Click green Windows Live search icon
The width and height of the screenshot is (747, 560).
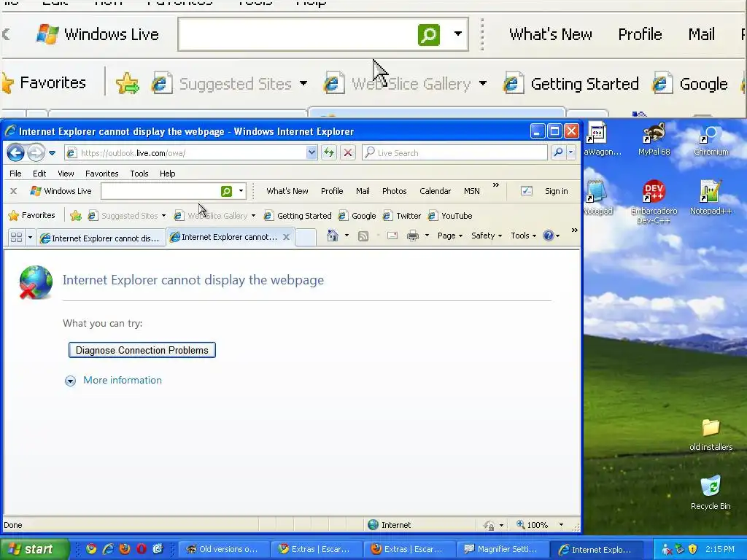pyautogui.click(x=226, y=191)
